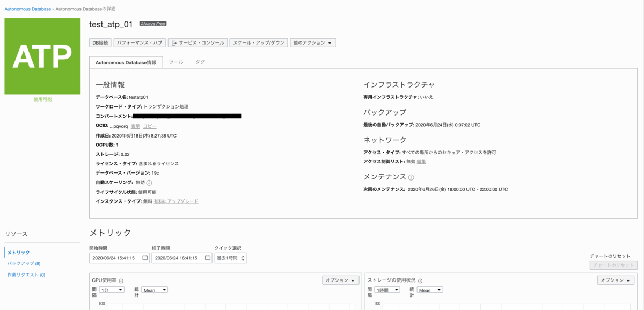
Task: Click the Always Free badge
Action: [153, 24]
